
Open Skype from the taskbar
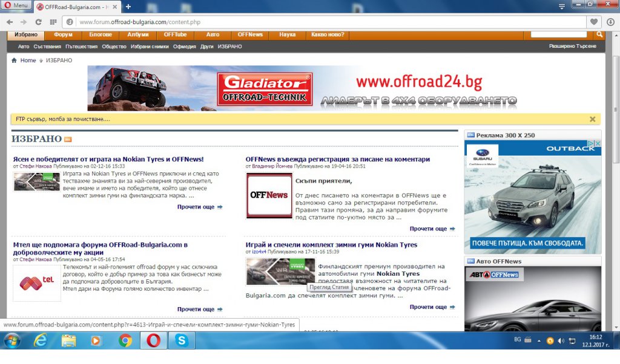(182, 340)
